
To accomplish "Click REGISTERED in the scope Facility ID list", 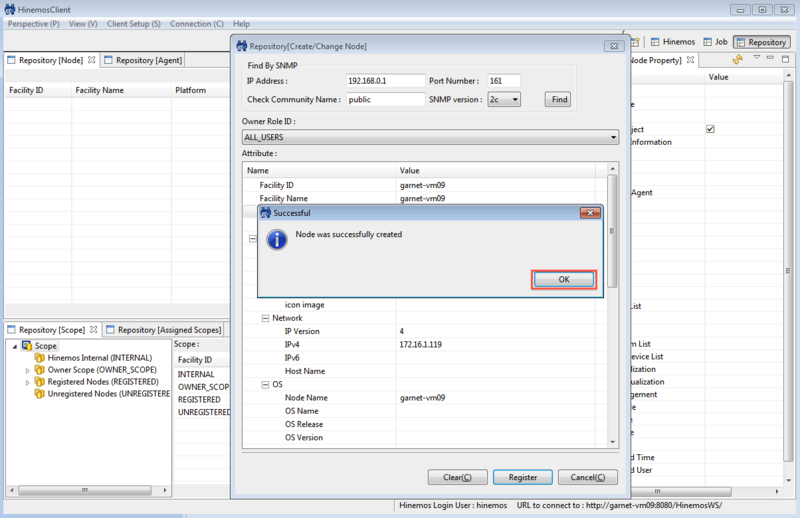I will point(199,400).
